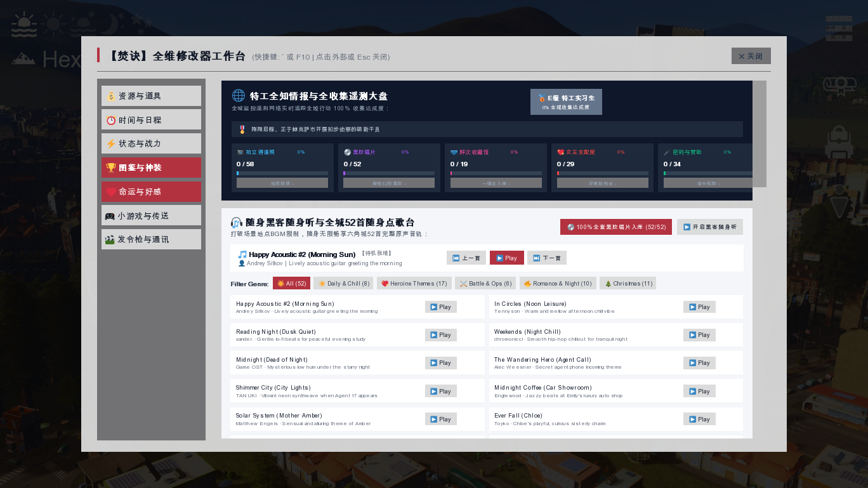Open the 小游戏与传送 sidebar tab
Screen dimensions: 868x488
[x=151, y=216]
